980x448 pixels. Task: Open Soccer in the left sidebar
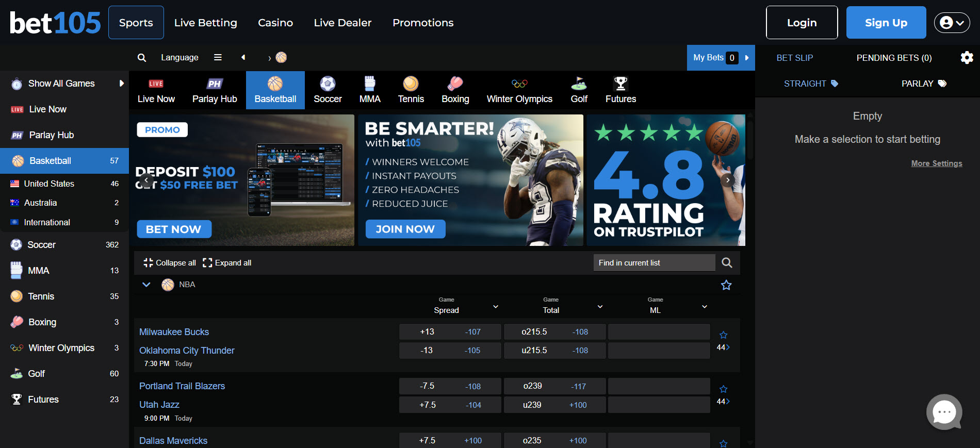tap(64, 245)
